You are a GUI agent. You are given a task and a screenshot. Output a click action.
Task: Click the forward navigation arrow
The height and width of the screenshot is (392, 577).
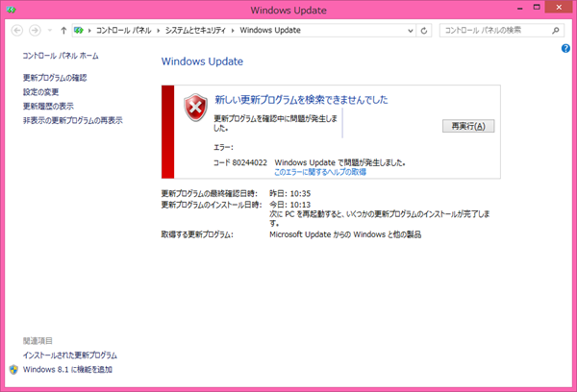click(35, 31)
